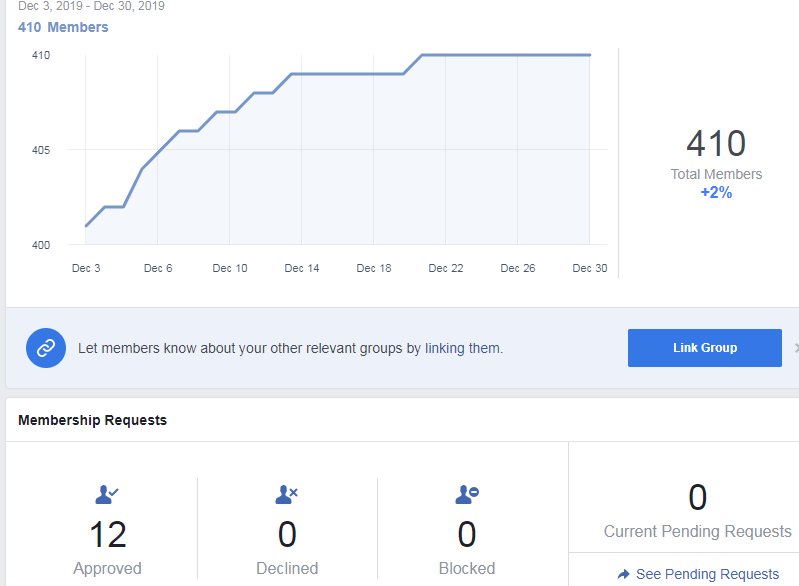Click the Membership Requests section header

92,420
